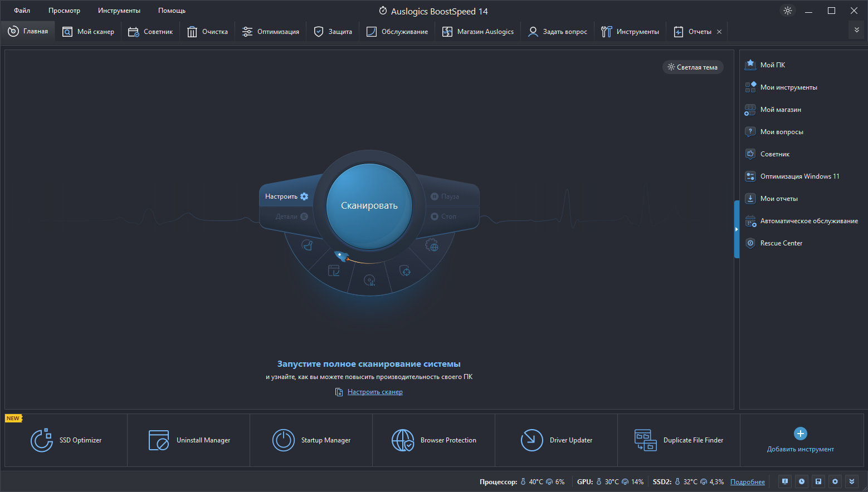Switch to the Советник tab
This screenshot has height=492, width=868.
[150, 32]
